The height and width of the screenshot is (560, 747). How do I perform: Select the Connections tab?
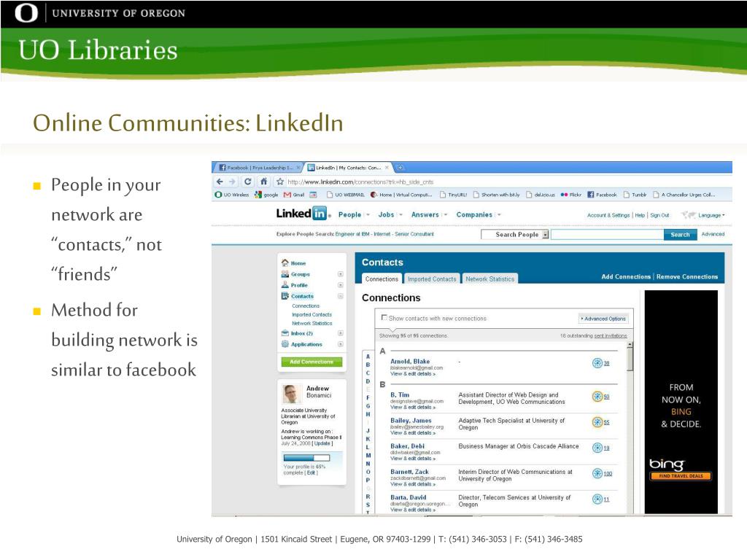382,279
